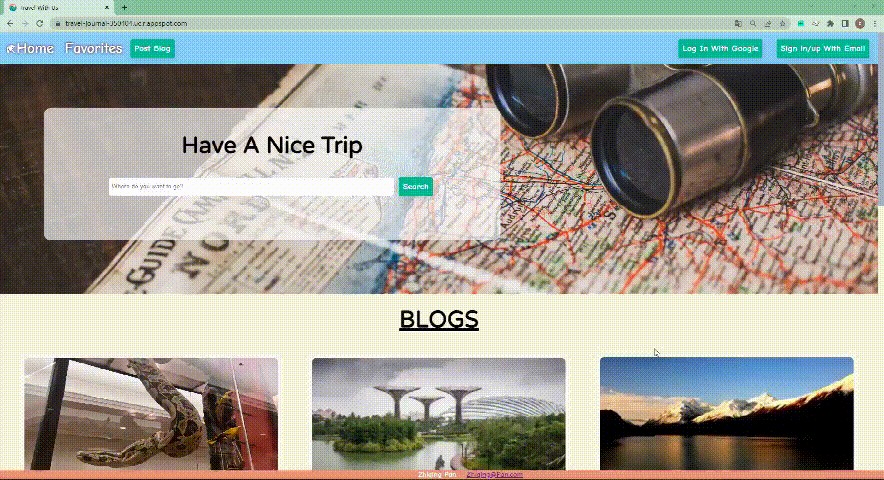Choose Sign In/up With Email
Image resolution: width=884 pixels, height=480 pixels.
click(823, 49)
